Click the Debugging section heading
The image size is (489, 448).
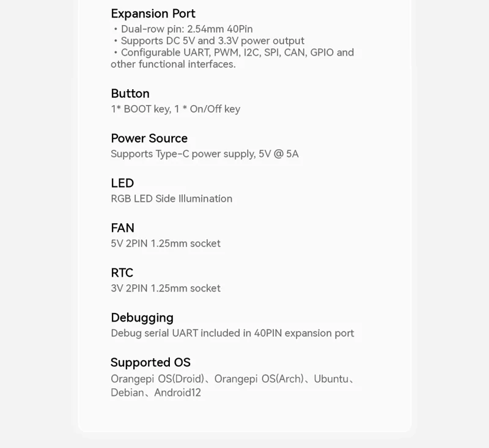click(142, 318)
